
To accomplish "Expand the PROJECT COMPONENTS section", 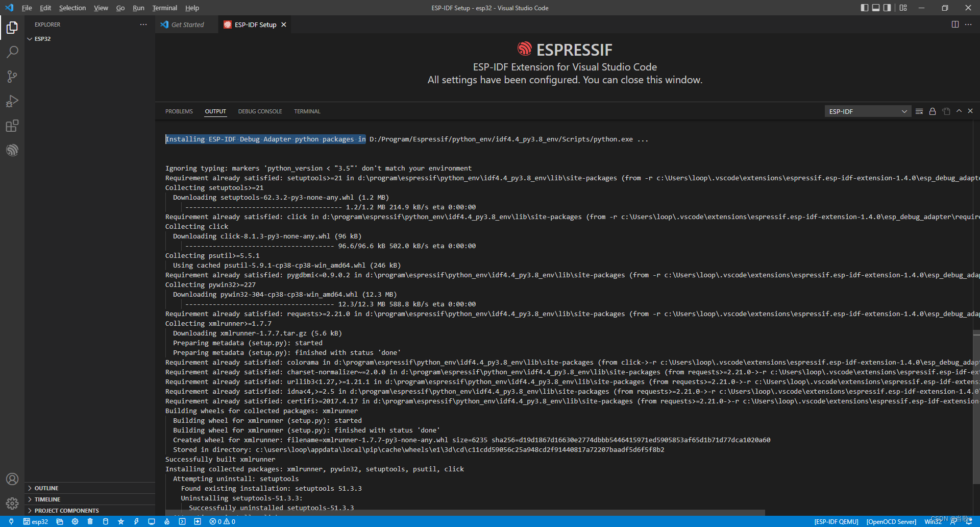I will [90, 511].
